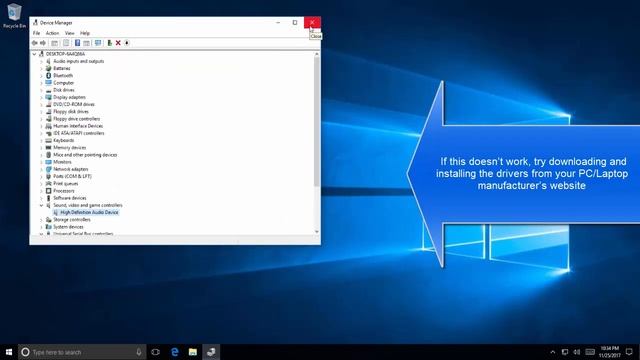
Task: Open the Action menu
Action: pyautogui.click(x=52, y=33)
